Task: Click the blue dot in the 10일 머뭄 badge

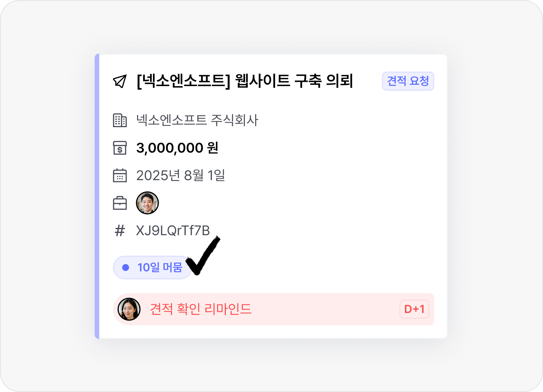Action: pyautogui.click(x=126, y=267)
